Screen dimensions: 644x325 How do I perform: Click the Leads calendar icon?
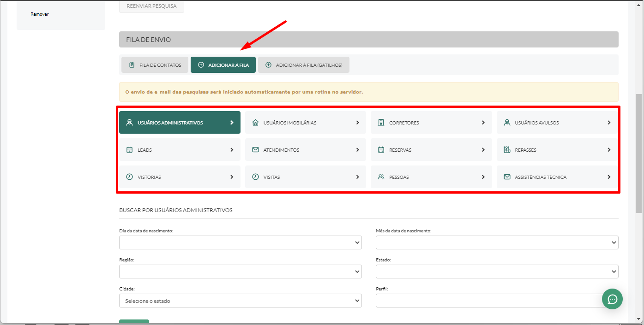130,150
